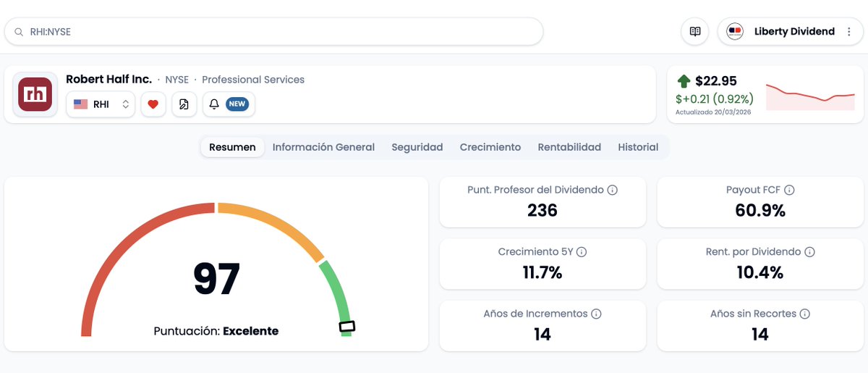Click the 236 dividend score value
The height and width of the screenshot is (373, 868).
pos(542,210)
